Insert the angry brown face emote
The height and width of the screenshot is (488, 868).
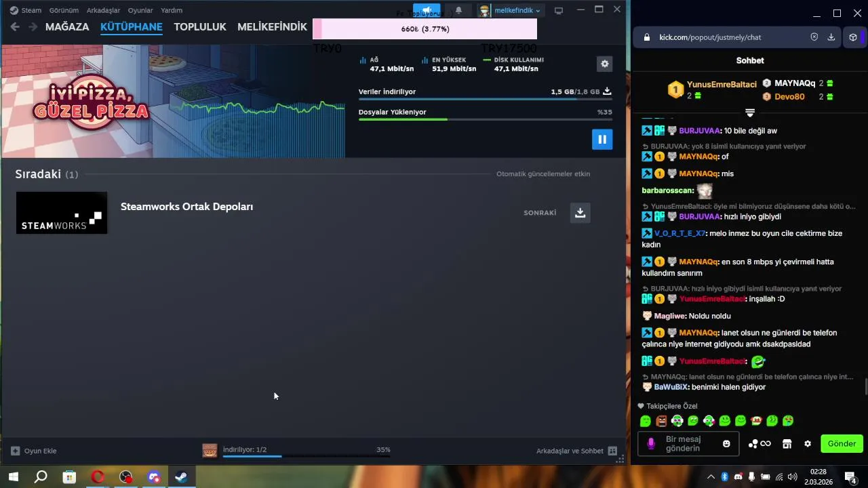pyautogui.click(x=661, y=421)
